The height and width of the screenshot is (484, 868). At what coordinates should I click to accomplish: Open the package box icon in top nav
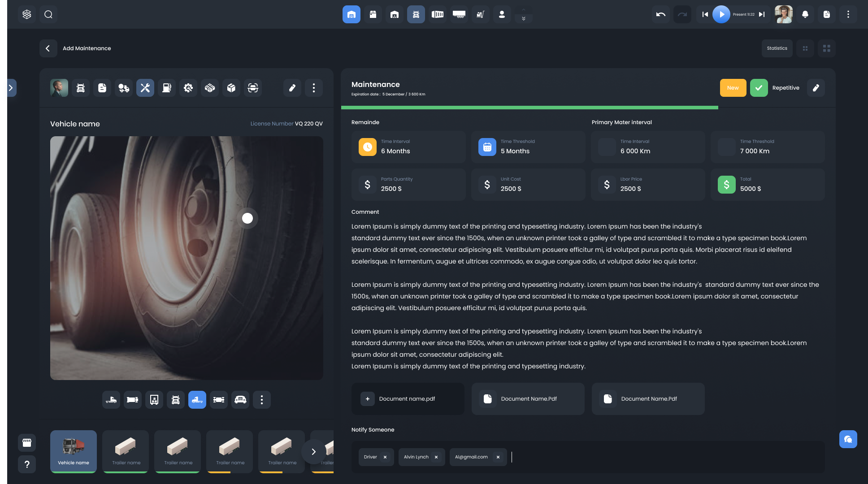(373, 14)
